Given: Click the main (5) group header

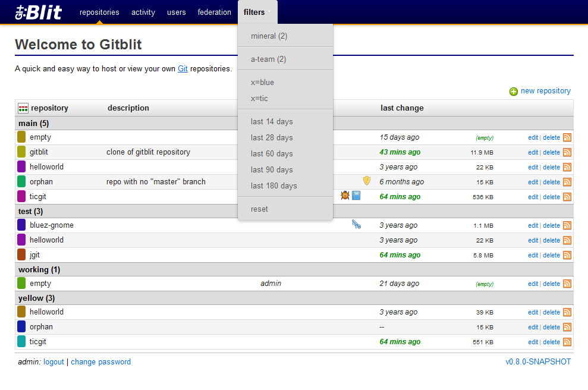Looking at the screenshot, I should [x=33, y=124].
